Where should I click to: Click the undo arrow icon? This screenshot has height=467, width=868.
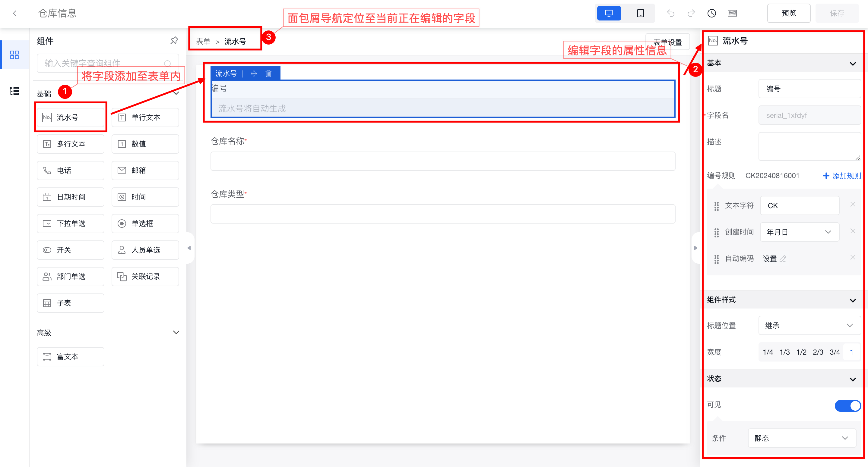pos(670,14)
